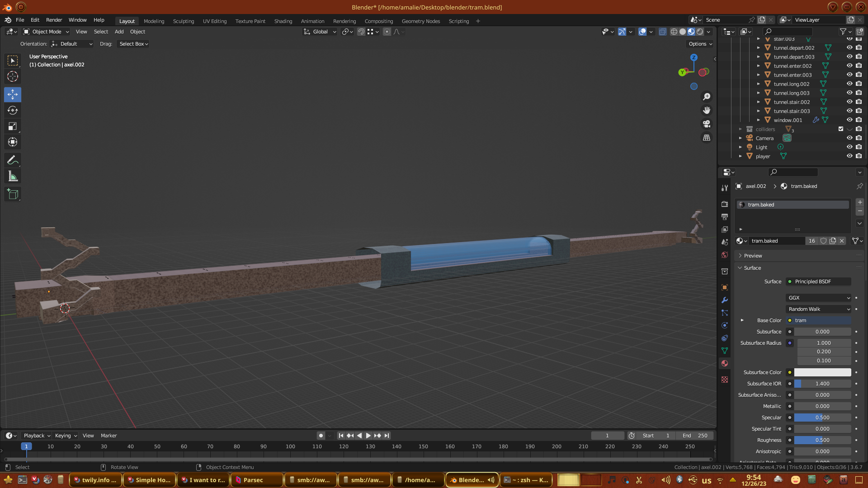Open the Render menu
Image resolution: width=868 pixels, height=488 pixels.
click(54, 20)
